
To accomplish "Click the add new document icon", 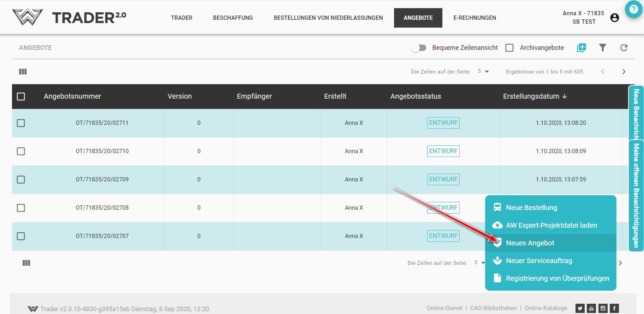I will point(581,48).
